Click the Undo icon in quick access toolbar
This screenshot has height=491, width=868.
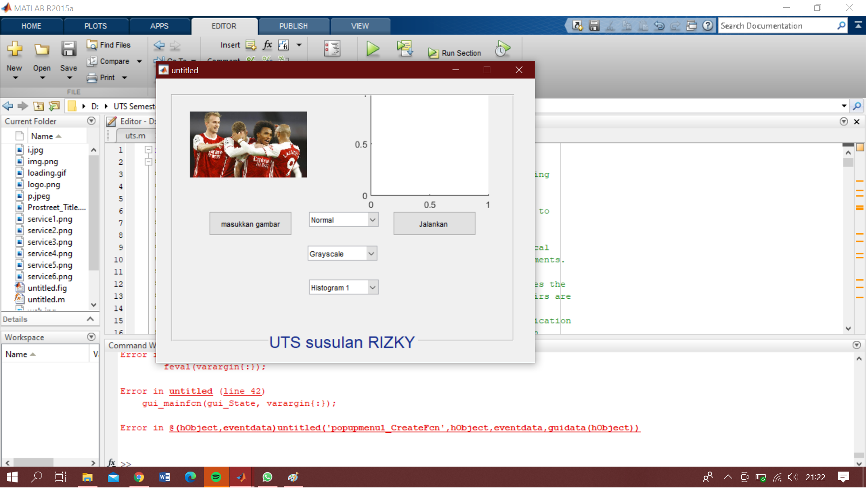[x=659, y=26]
